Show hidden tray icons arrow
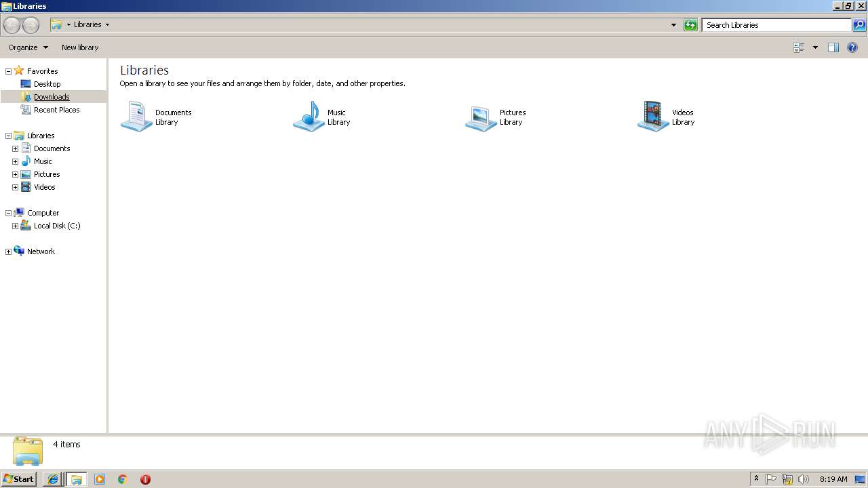 click(x=756, y=479)
